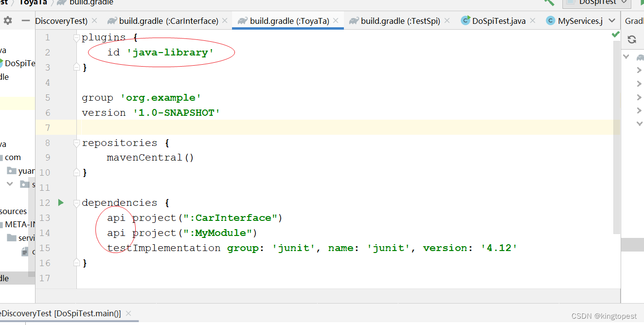Click the repositories keyword on line 8
The width and height of the screenshot is (644, 325).
(120, 143)
